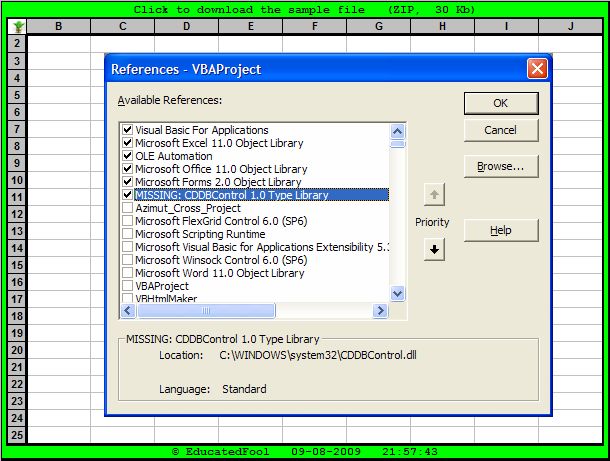Select column E header in the spreadsheet
The width and height of the screenshot is (610, 461).
click(x=251, y=26)
